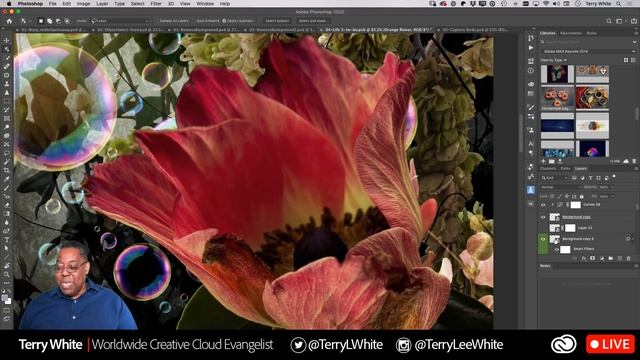Click the Libraries search field
Viewport: 640px width, 360px height.
(586, 42)
